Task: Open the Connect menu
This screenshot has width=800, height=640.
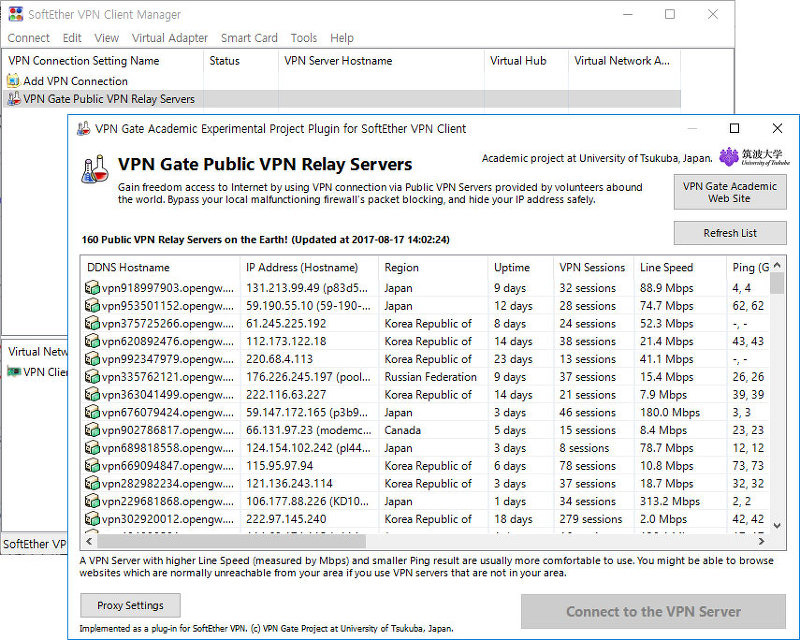Action: click(x=29, y=38)
